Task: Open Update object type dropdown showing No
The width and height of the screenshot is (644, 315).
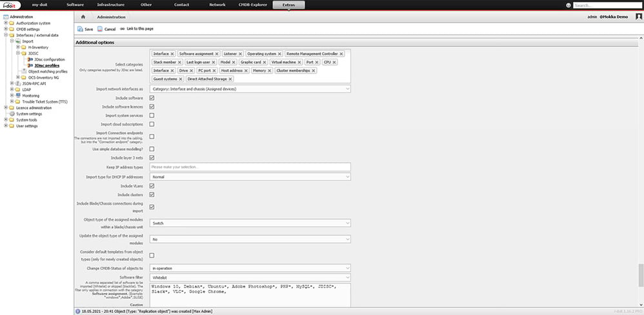Action: pos(250,239)
